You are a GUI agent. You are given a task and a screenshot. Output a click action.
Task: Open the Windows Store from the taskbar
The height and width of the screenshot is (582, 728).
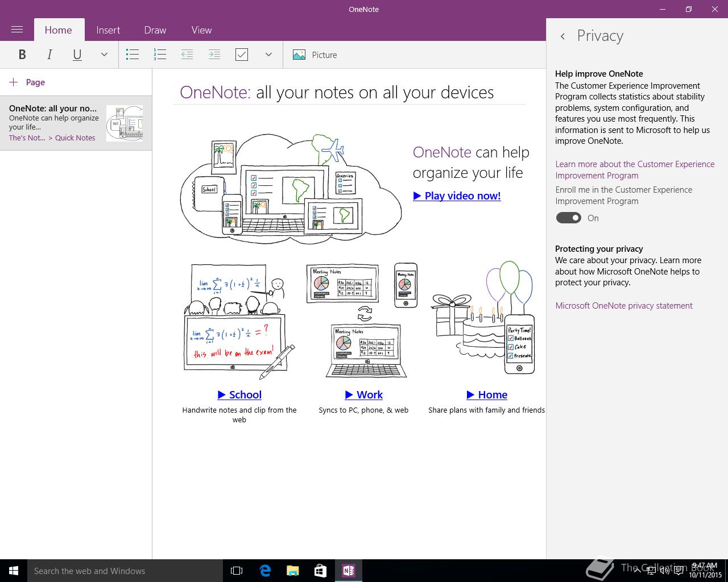click(320, 571)
